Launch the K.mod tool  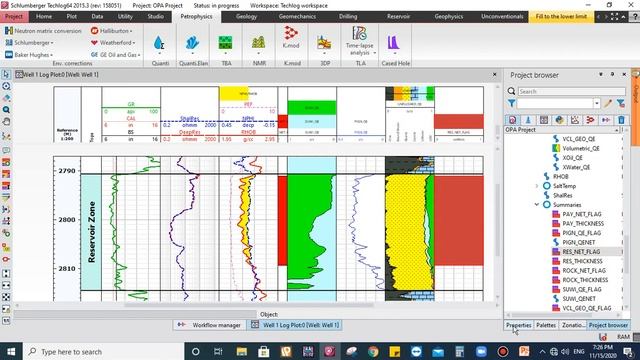(x=291, y=37)
